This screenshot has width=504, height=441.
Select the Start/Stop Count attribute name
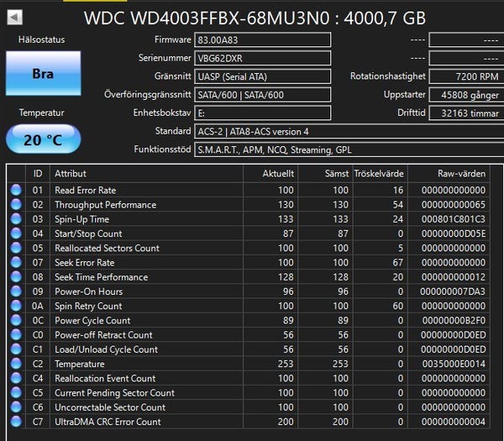(x=88, y=234)
